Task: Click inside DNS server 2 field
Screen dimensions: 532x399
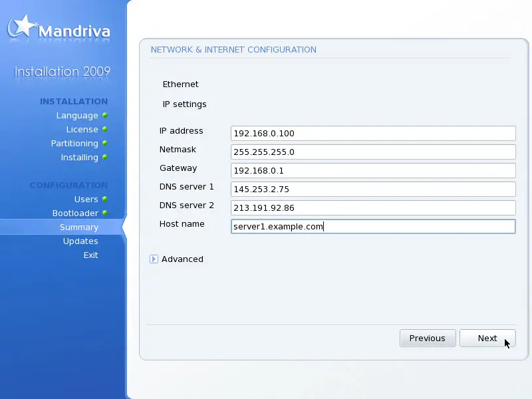Action: [x=373, y=208]
